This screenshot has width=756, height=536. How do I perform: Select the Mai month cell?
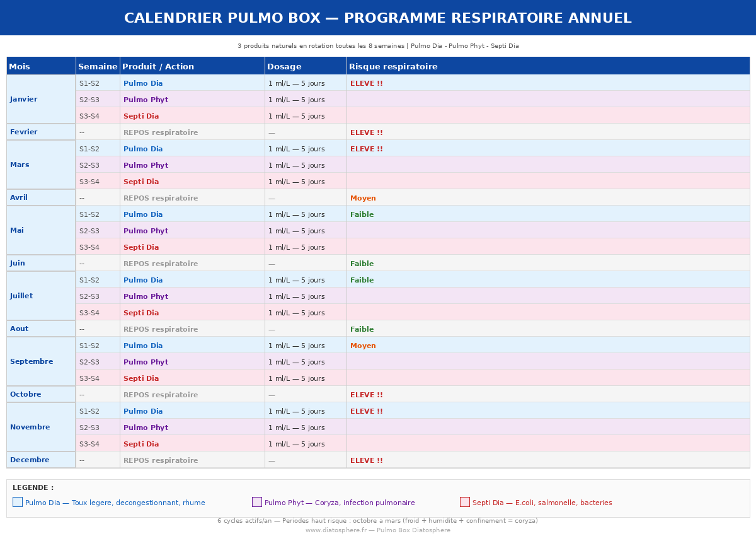pos(41,230)
